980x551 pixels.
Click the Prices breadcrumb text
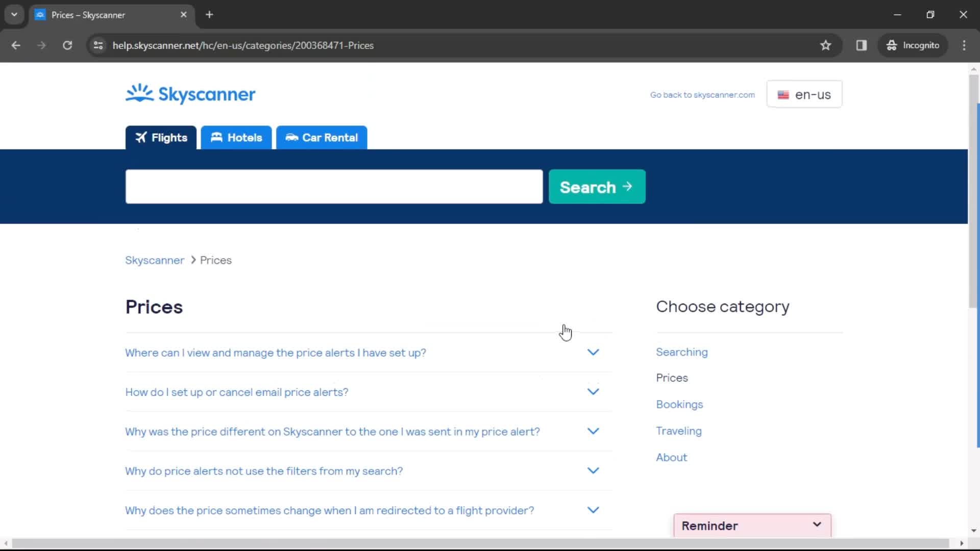[216, 260]
